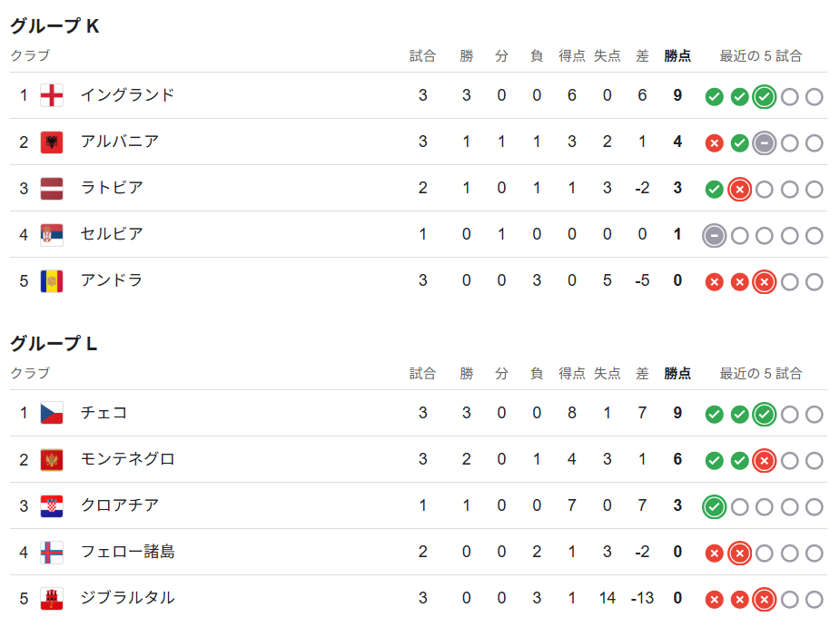This screenshot has height=637, width=840.
Task: Click the グループ L heading
Action: click(x=54, y=343)
